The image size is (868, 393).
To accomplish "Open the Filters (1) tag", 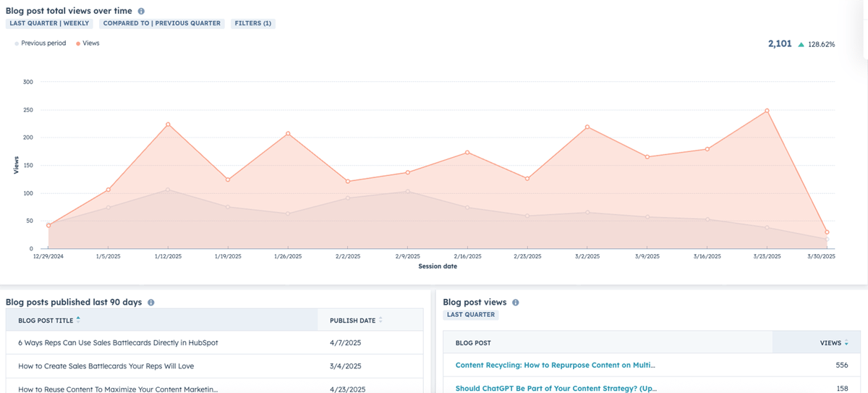I will point(252,24).
